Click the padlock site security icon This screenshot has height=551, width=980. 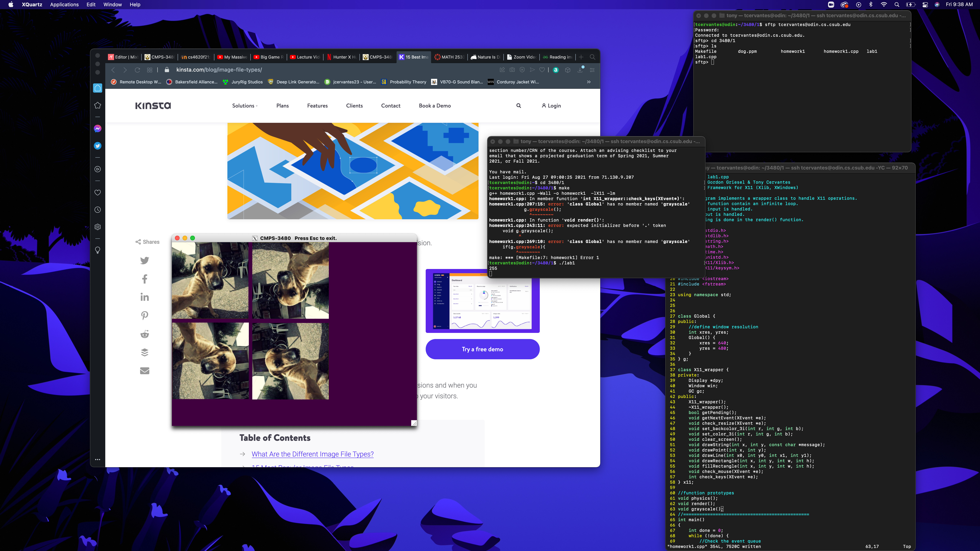click(x=167, y=70)
